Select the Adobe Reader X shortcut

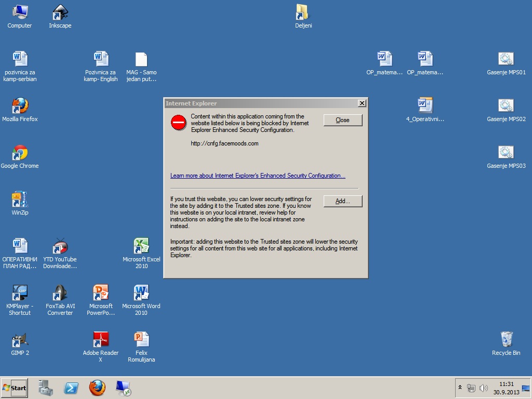point(101,340)
